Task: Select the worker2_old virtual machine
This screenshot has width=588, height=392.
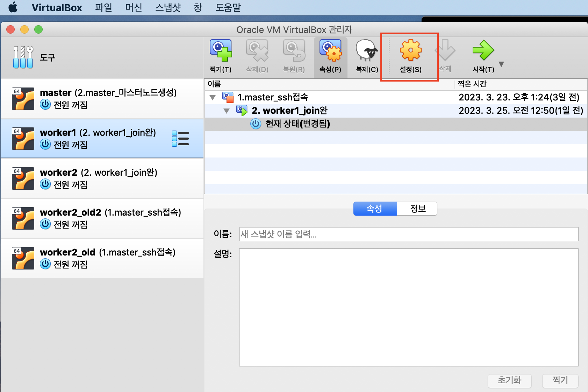Action: click(102, 258)
